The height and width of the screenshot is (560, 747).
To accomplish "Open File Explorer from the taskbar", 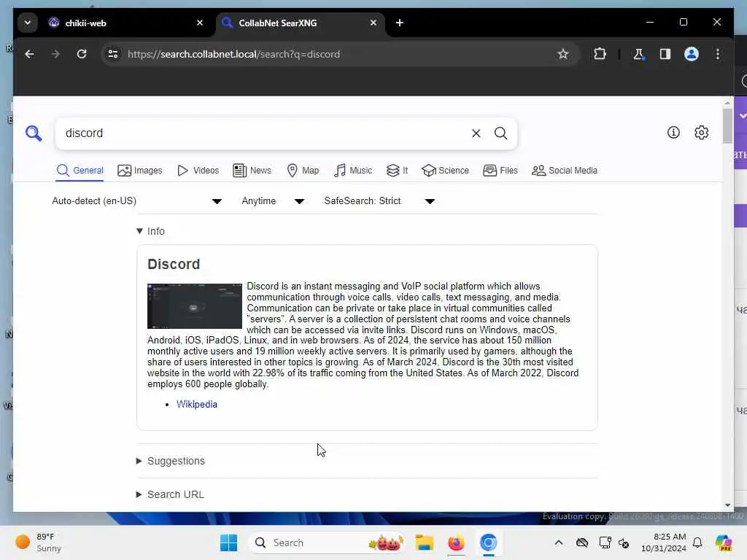I will [x=424, y=542].
